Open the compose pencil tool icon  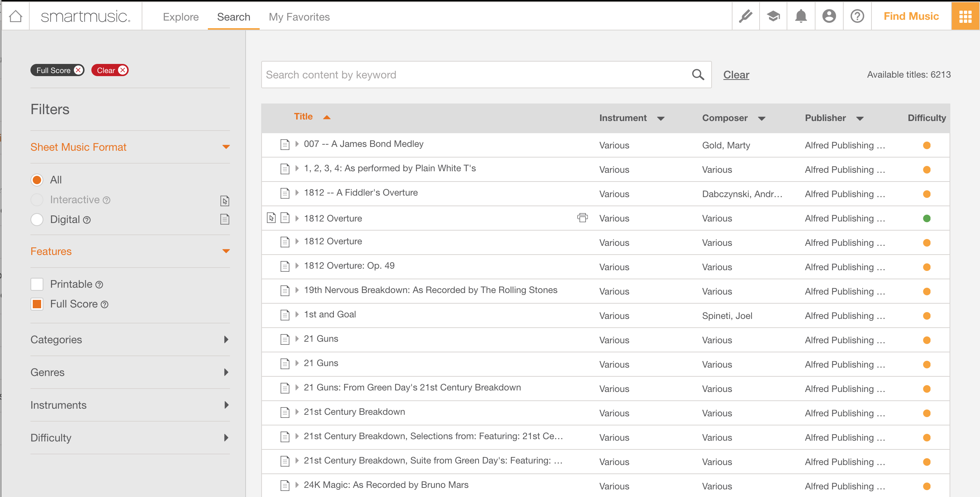pos(745,16)
